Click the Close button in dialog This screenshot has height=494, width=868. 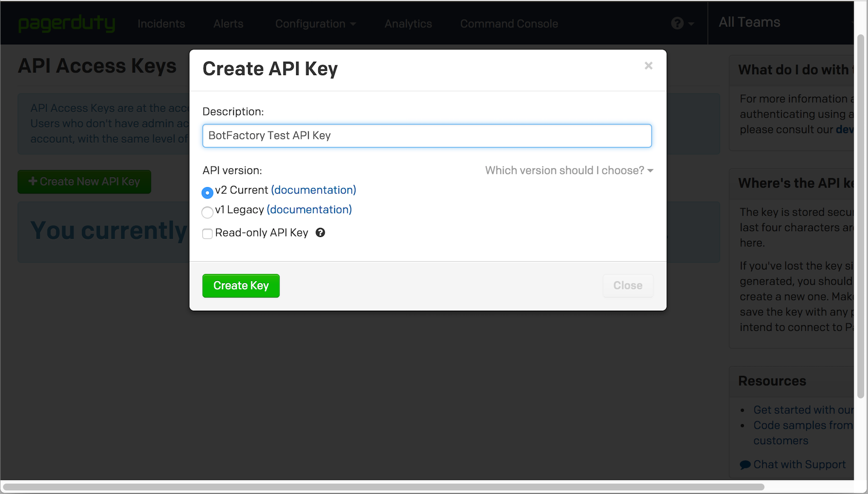pos(628,285)
